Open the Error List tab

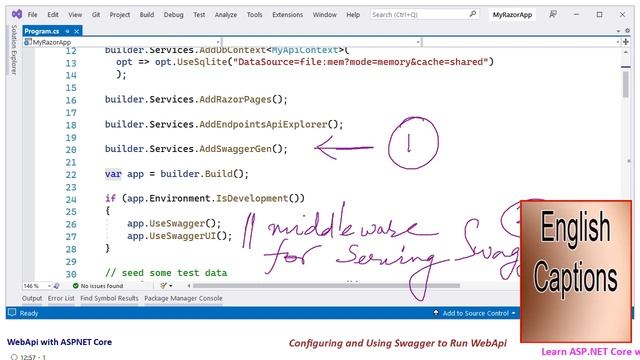[61, 298]
